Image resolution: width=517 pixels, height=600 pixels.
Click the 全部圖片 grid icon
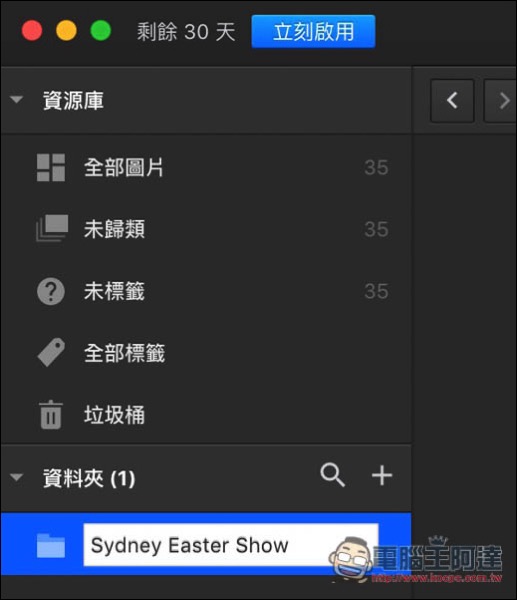[51, 167]
